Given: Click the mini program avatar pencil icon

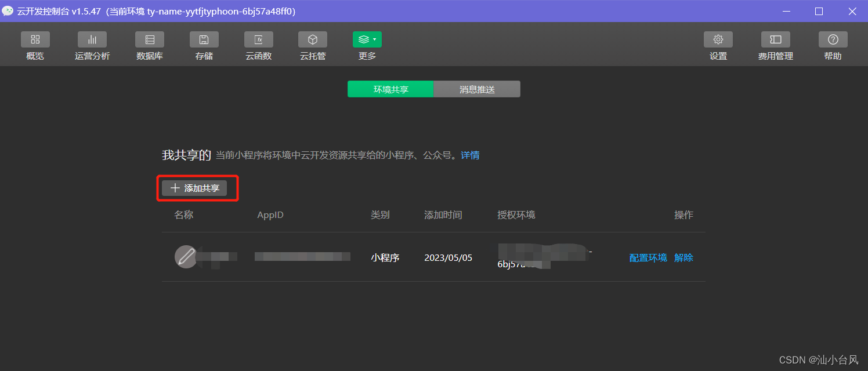Looking at the screenshot, I should (x=186, y=257).
